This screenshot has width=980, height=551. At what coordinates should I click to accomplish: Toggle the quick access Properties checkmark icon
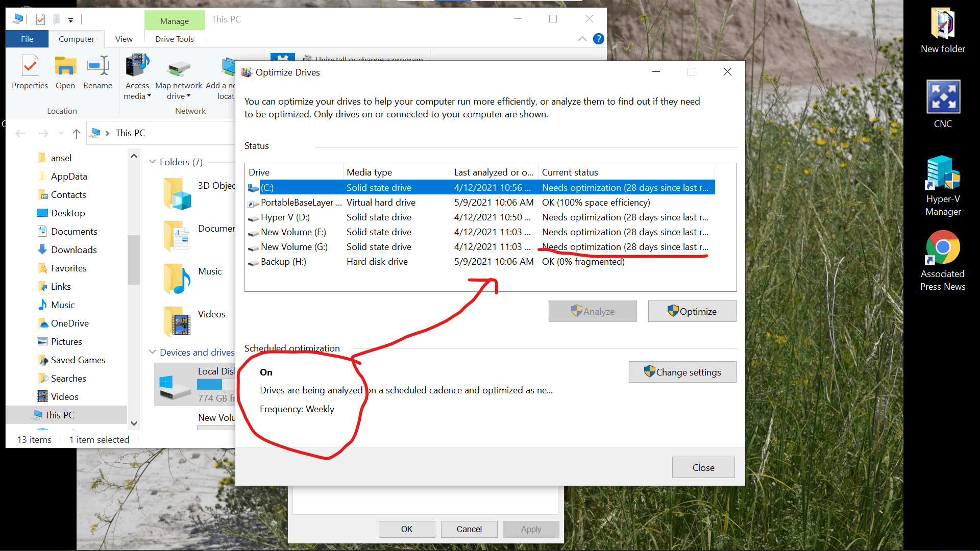coord(40,19)
